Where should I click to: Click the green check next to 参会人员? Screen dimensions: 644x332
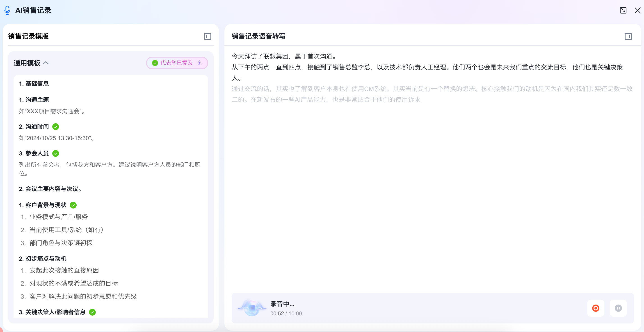point(55,154)
